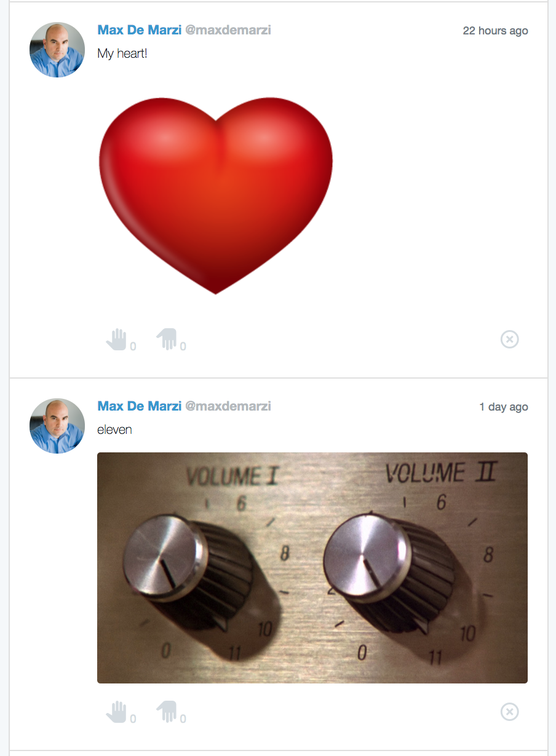Image resolution: width=556 pixels, height=756 pixels.
Task: Delete the 'My heart!' post with the X icon
Action: pos(509,339)
